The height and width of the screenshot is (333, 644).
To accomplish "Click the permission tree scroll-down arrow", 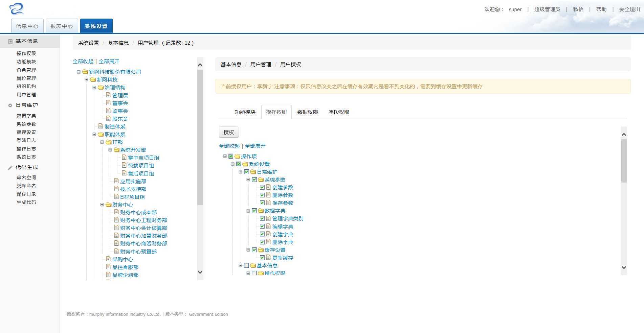I will pos(624,267).
